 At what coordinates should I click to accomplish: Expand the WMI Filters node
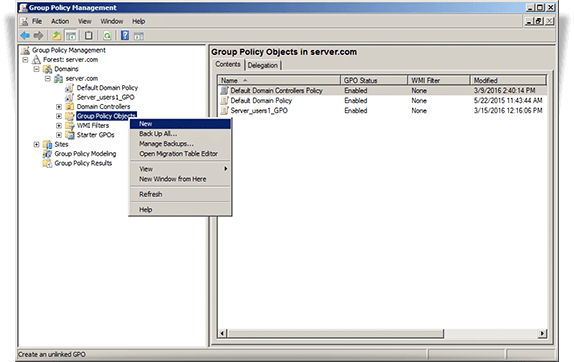59,126
